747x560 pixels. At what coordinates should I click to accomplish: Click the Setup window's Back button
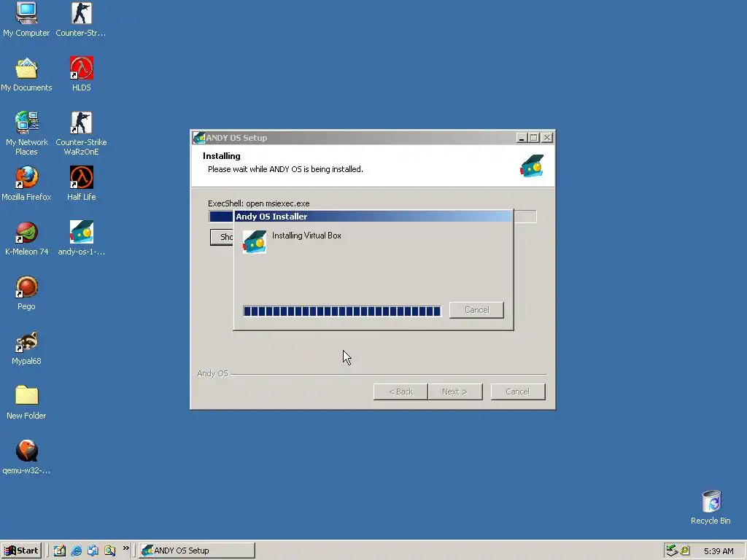pyautogui.click(x=400, y=392)
